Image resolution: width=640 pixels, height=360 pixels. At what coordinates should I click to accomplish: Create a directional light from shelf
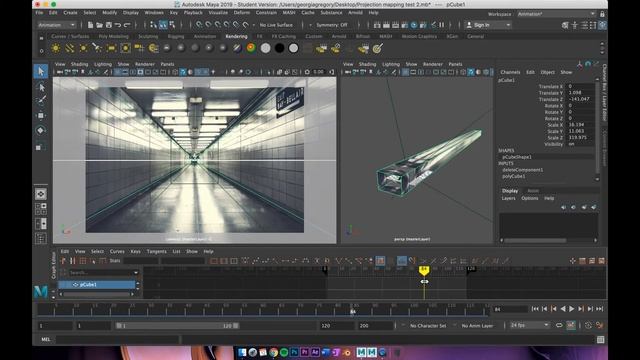(x=70, y=49)
